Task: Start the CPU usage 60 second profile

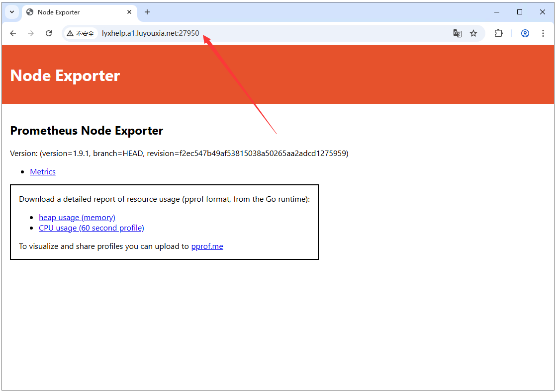Action: 92,228
